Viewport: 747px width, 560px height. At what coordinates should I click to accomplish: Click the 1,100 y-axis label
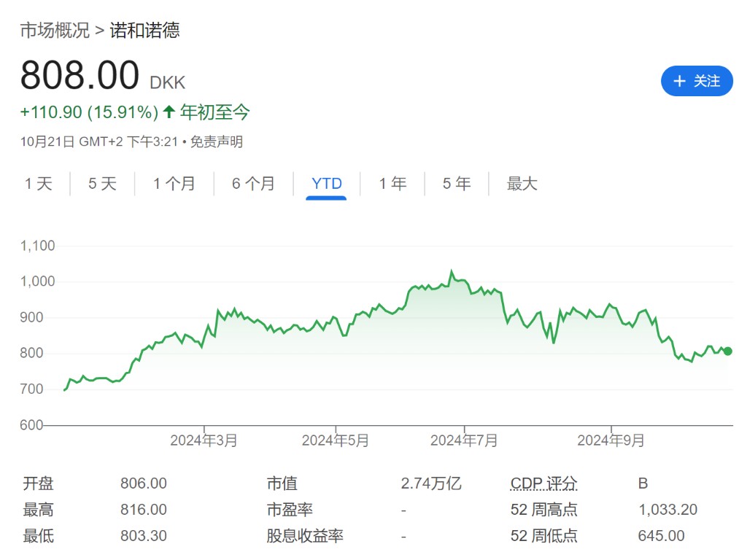(38, 246)
